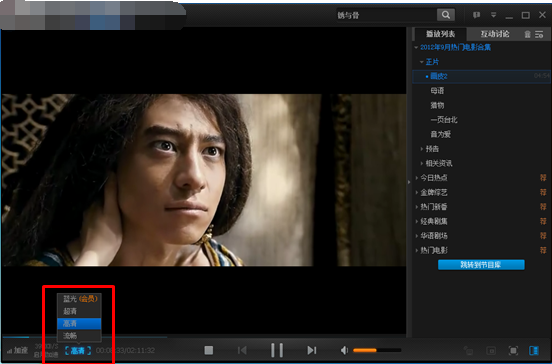Expand the 预告 tree group

click(422, 149)
